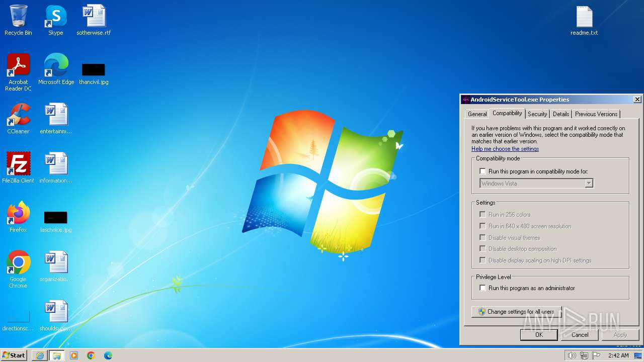Open the Start menu
The width and height of the screenshot is (644, 362).
coord(14,355)
